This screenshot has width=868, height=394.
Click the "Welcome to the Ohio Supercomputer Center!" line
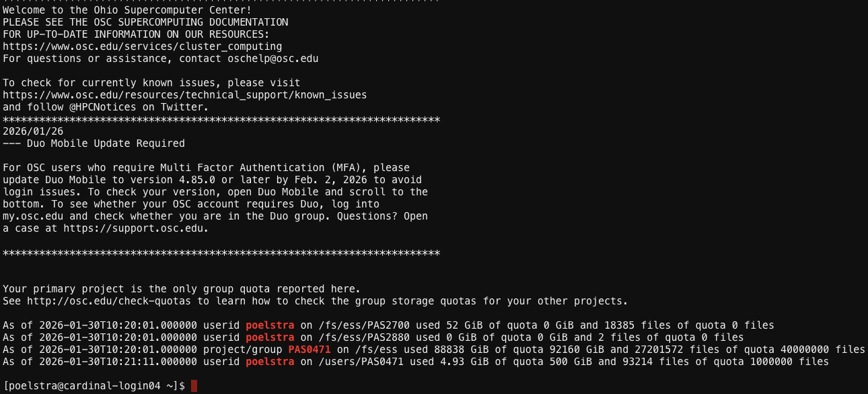pyautogui.click(x=127, y=10)
